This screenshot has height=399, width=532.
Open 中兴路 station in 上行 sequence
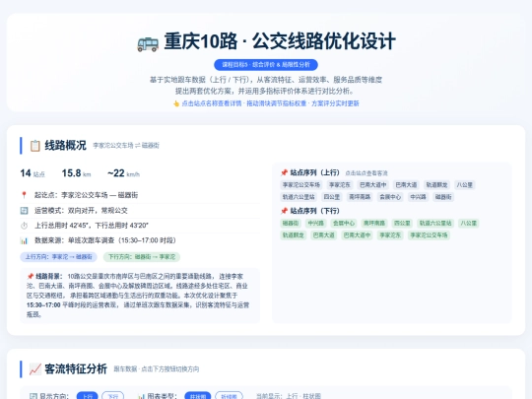(x=418, y=197)
